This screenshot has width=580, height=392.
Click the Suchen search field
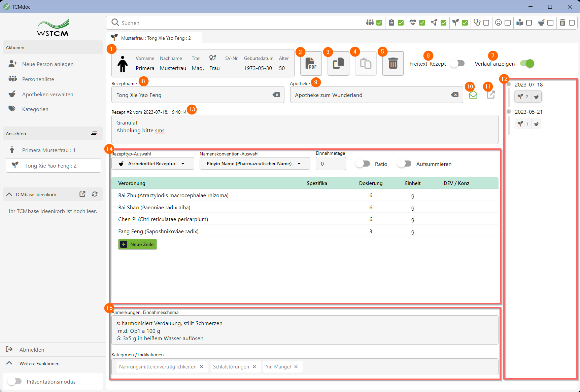click(236, 23)
